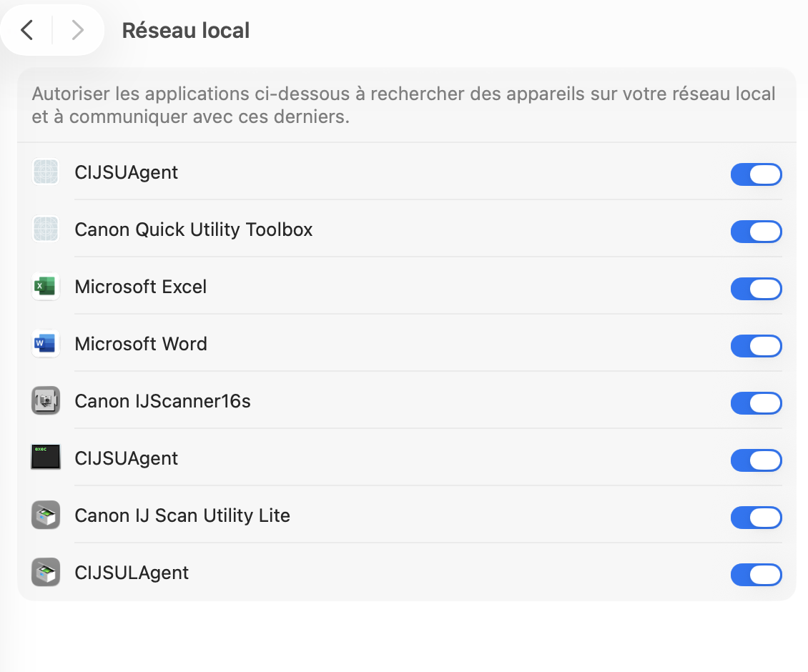Image resolution: width=808 pixels, height=672 pixels.
Task: Click the Microsoft Word app icon
Action: pos(46,344)
